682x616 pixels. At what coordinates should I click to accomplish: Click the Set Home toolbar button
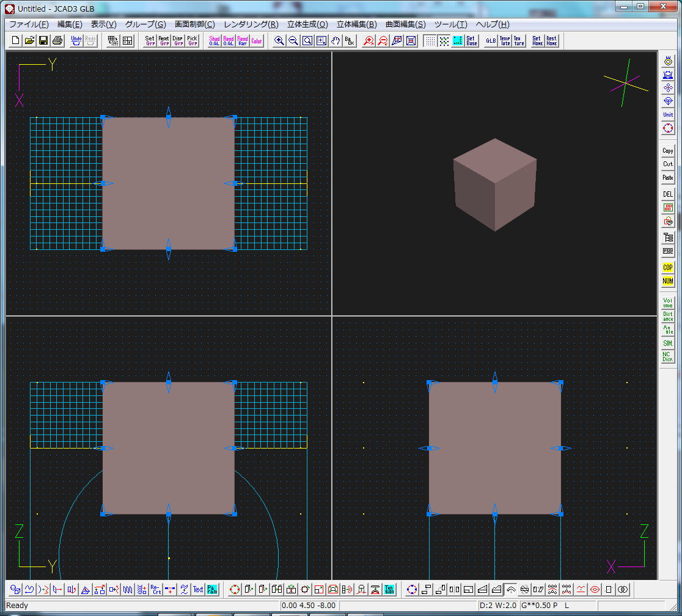tap(538, 41)
